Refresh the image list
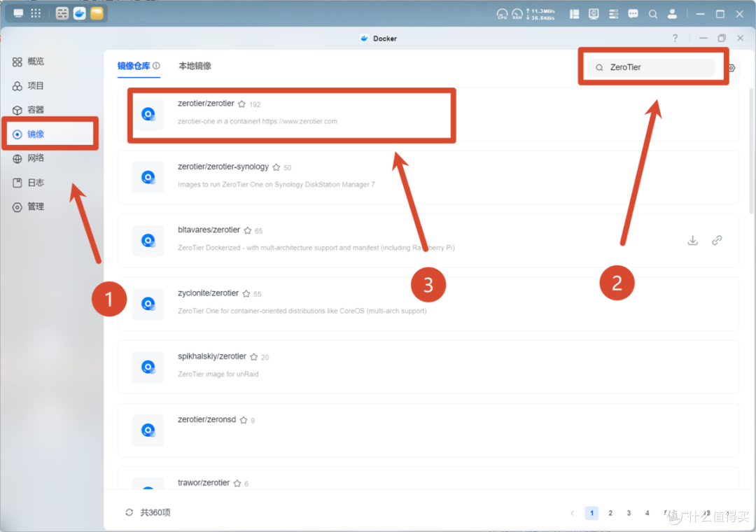This screenshot has height=532, width=756. click(129, 512)
